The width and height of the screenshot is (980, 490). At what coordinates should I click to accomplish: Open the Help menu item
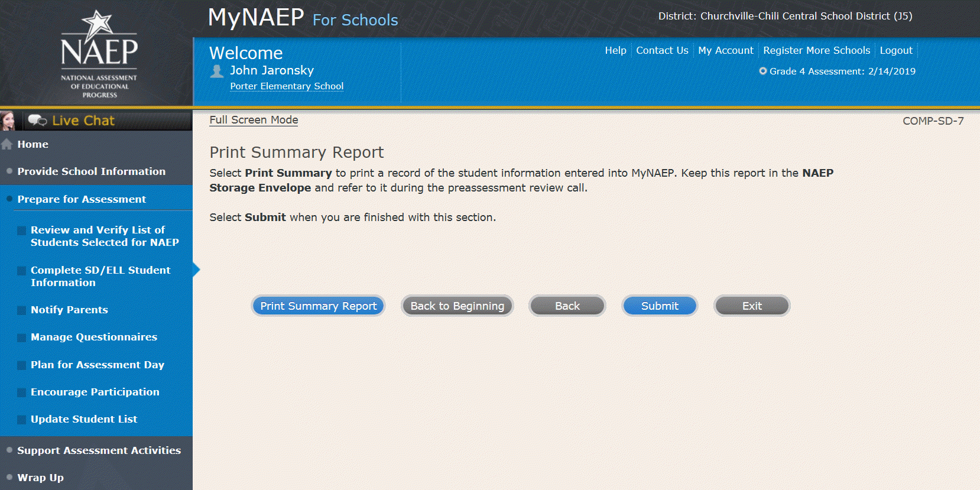point(615,51)
